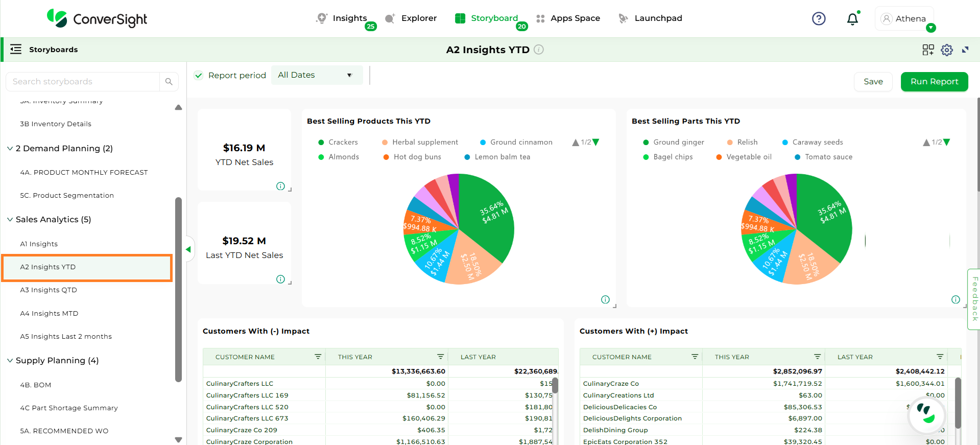Go to the Insights tab

[342, 18]
